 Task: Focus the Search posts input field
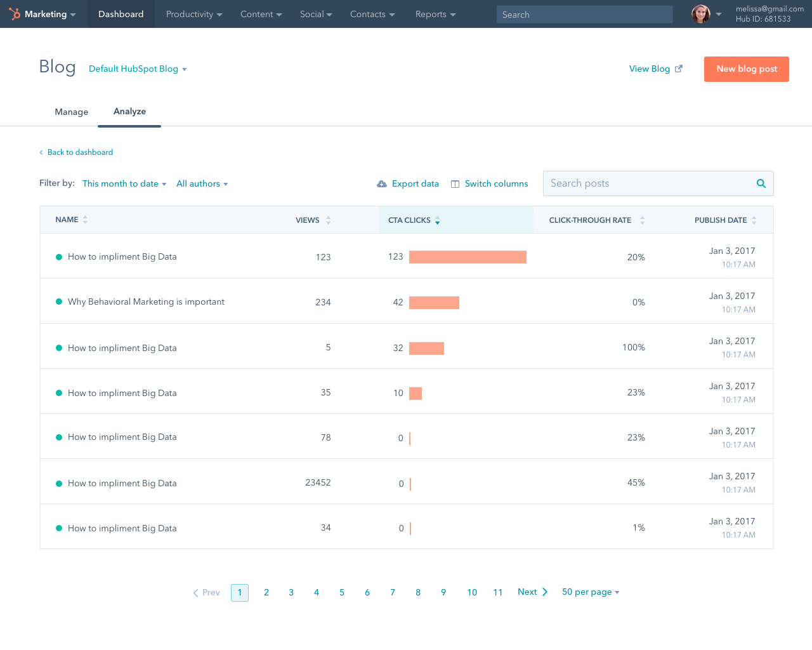[x=647, y=183]
